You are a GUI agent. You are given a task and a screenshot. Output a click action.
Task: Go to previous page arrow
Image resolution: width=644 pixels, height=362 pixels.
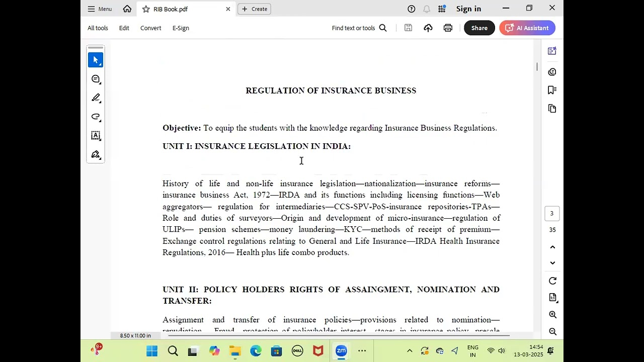click(552, 247)
